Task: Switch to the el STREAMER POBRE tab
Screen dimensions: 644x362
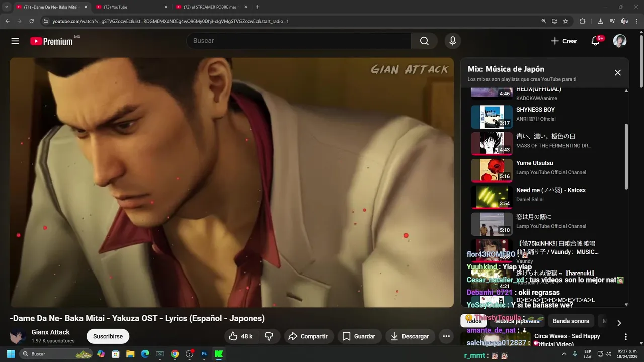Action: pos(211,7)
